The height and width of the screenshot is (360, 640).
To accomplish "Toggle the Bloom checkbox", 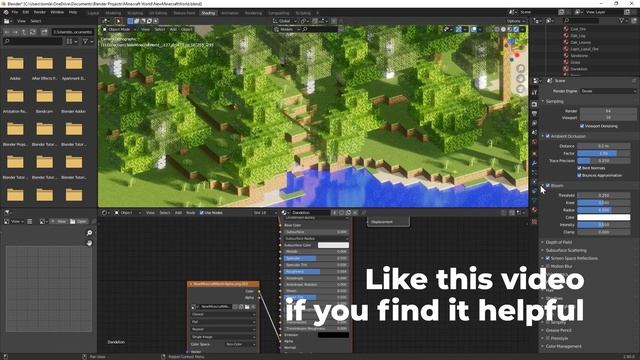I will (548, 186).
